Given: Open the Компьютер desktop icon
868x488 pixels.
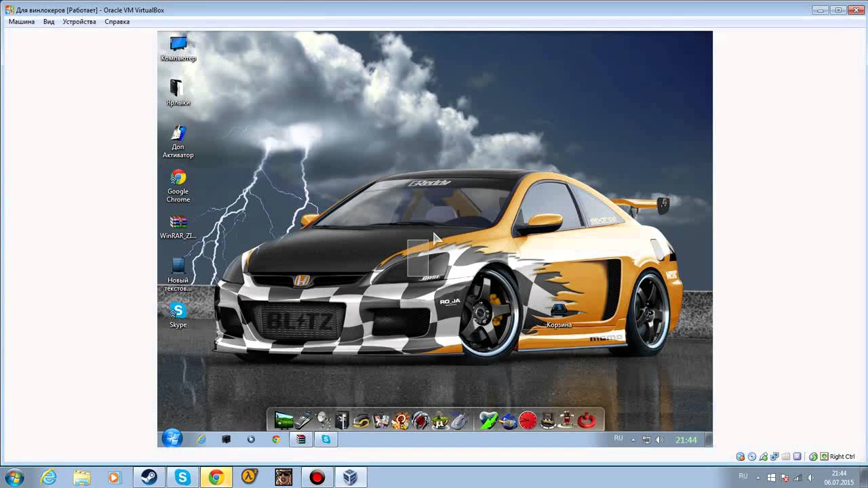Looking at the screenshot, I should (178, 49).
